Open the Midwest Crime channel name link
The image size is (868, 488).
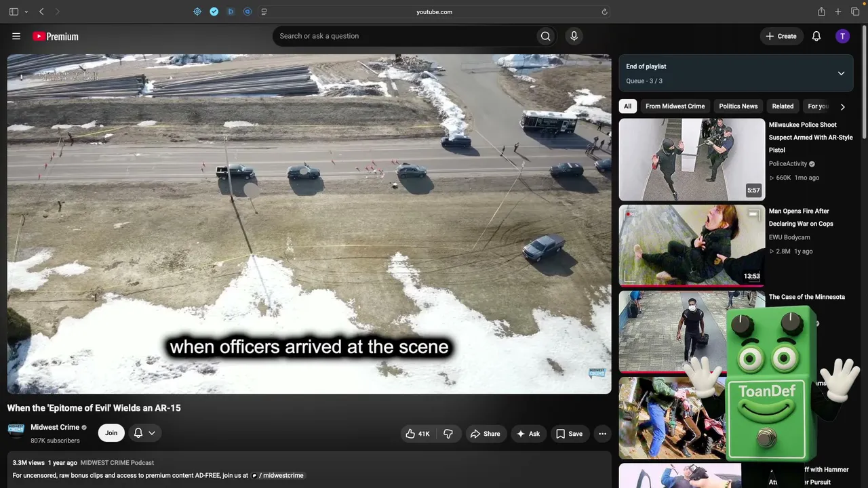pos(55,428)
